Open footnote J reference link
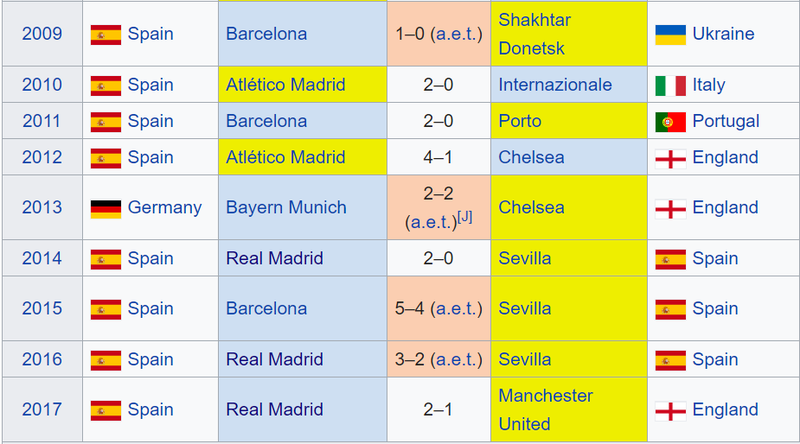Screen dimensions: 800x444 (464, 217)
